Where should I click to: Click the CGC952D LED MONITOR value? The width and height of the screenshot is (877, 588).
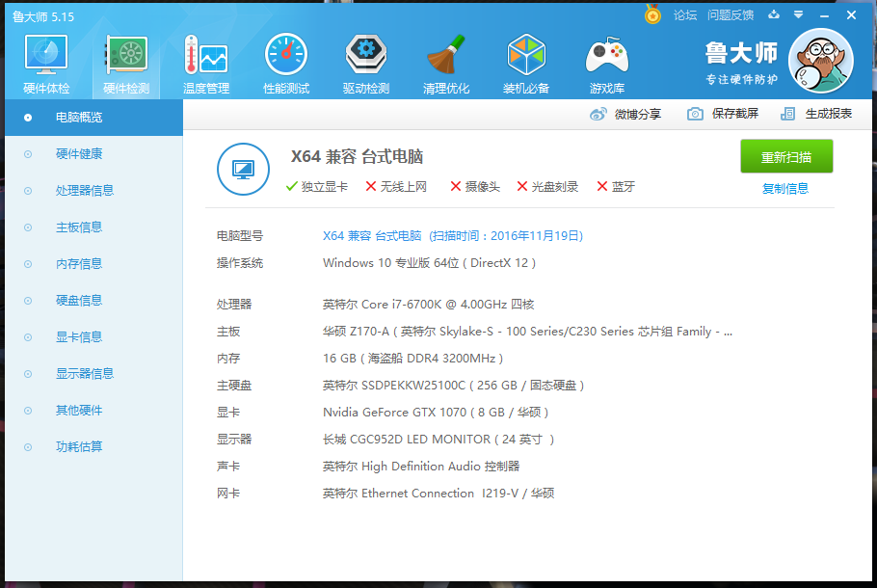click(438, 440)
